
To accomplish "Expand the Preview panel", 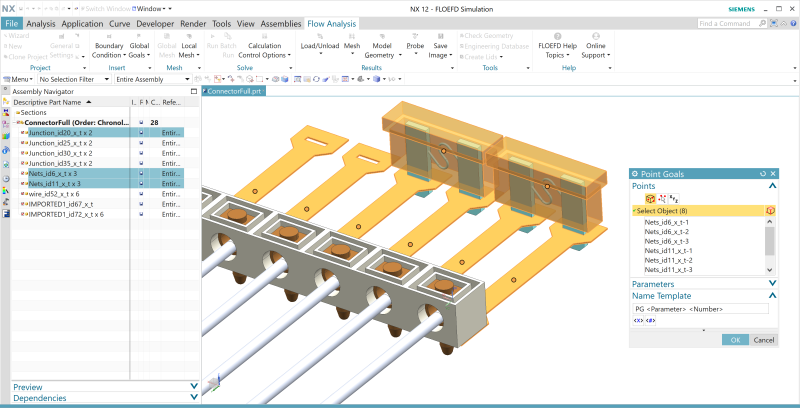I will (193, 387).
